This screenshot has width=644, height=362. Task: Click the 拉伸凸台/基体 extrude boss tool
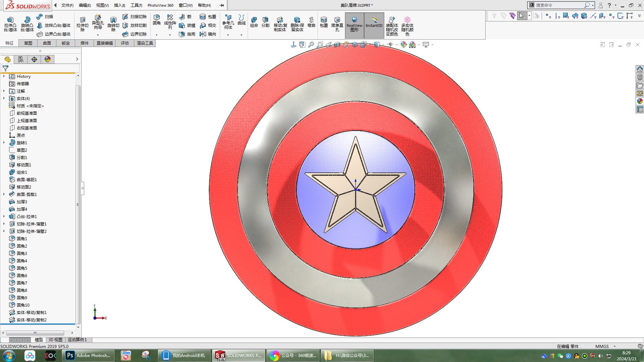coord(10,24)
